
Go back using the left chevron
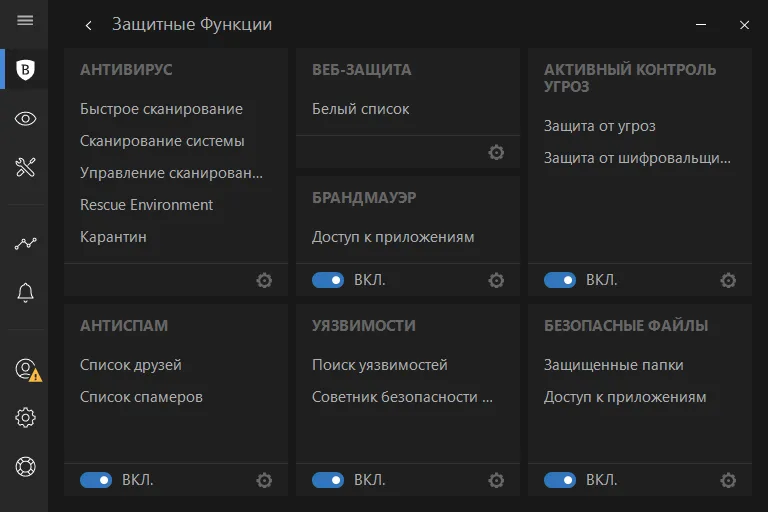click(88, 25)
